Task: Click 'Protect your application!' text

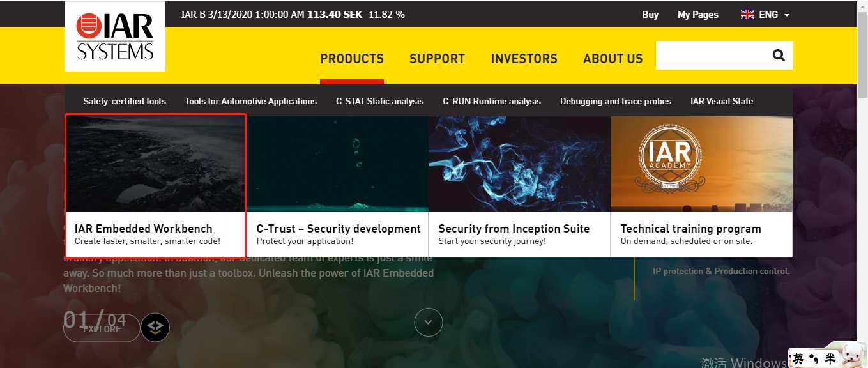Action: click(x=305, y=241)
